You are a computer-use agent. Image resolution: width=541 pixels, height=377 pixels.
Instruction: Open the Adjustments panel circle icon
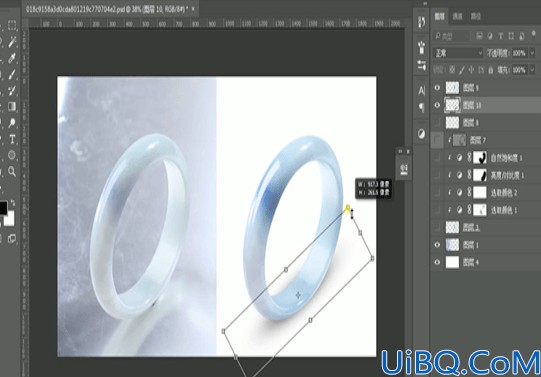point(421,133)
